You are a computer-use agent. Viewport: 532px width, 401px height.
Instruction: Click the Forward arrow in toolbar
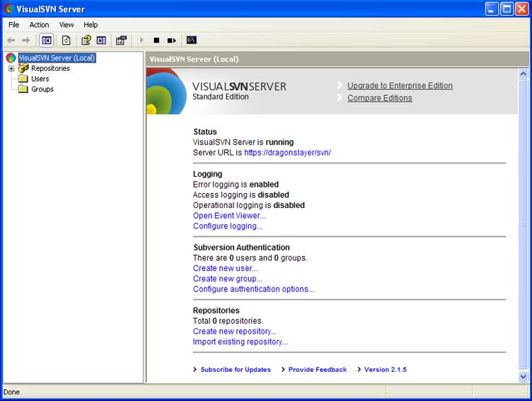coord(26,40)
